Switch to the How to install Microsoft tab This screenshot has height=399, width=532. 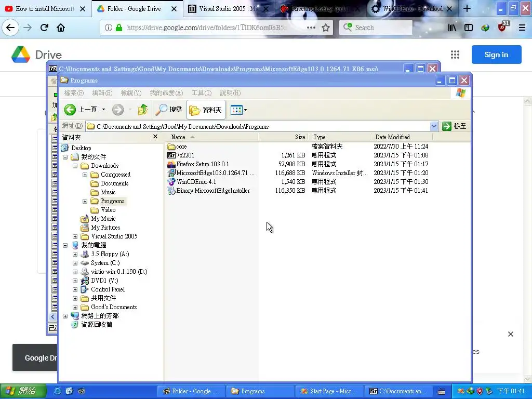tap(45, 9)
